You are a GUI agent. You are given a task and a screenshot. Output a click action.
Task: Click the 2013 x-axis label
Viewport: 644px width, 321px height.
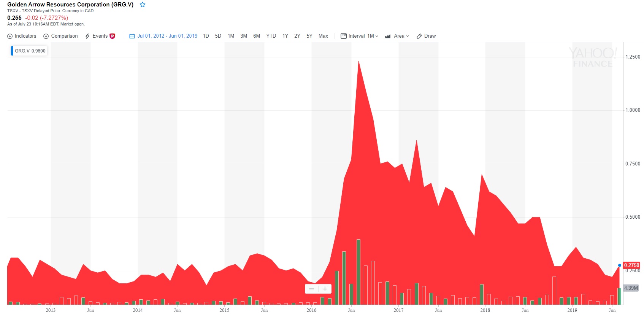click(x=51, y=310)
